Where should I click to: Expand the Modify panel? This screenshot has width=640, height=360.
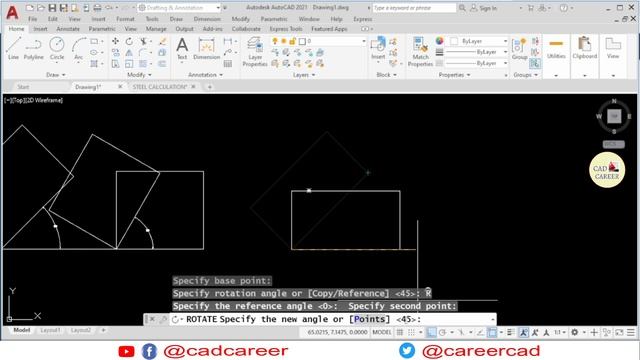click(x=139, y=75)
